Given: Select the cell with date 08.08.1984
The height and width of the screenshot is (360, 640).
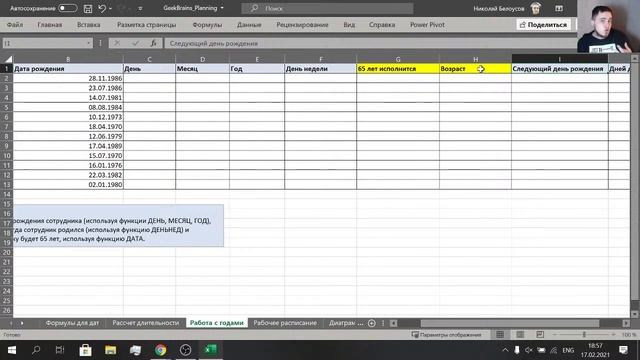Looking at the screenshot, I should 68,107.
